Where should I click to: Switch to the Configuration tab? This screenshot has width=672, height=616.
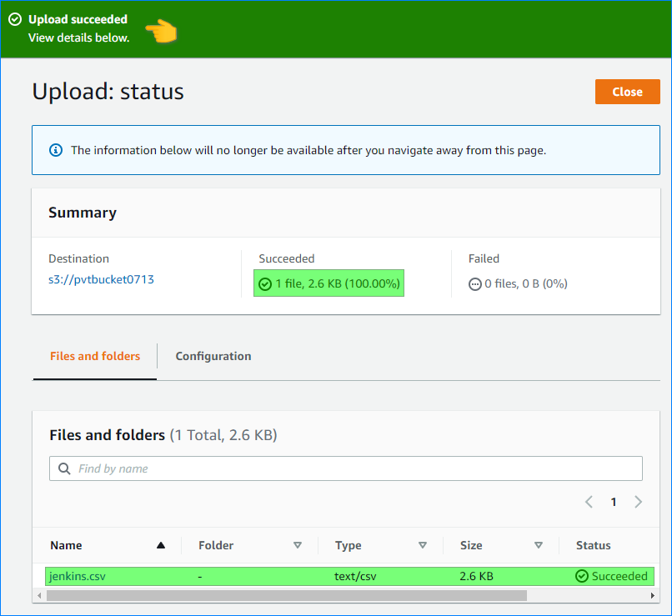(x=213, y=356)
